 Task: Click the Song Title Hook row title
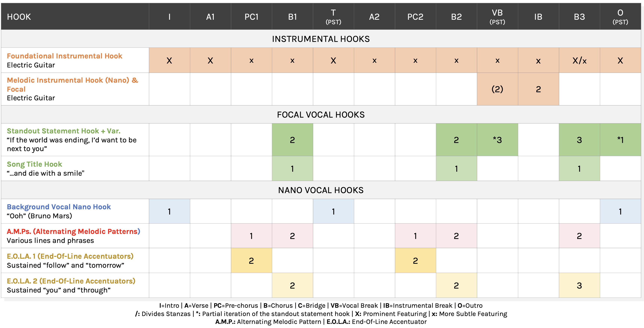pos(35,164)
